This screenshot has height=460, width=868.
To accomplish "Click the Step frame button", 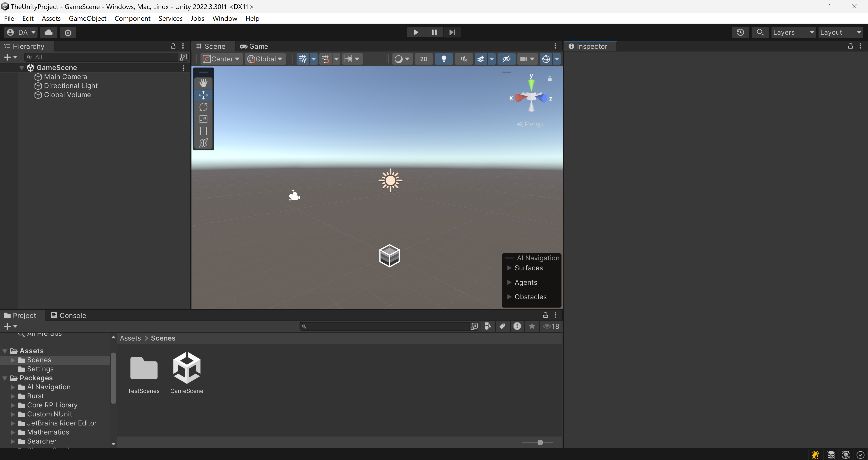I will click(452, 32).
